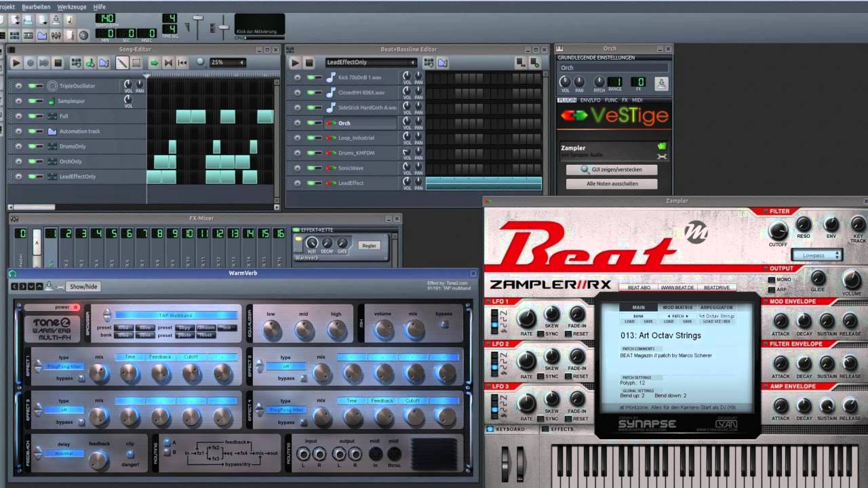
Task: Open the Bearbeiten menu
Action: [x=36, y=7]
